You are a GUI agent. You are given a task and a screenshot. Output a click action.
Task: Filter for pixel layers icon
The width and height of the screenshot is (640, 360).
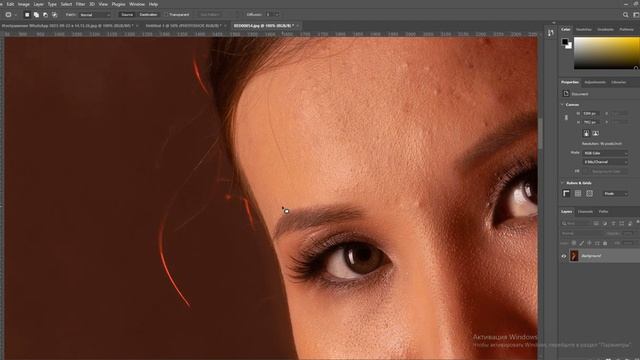596,224
